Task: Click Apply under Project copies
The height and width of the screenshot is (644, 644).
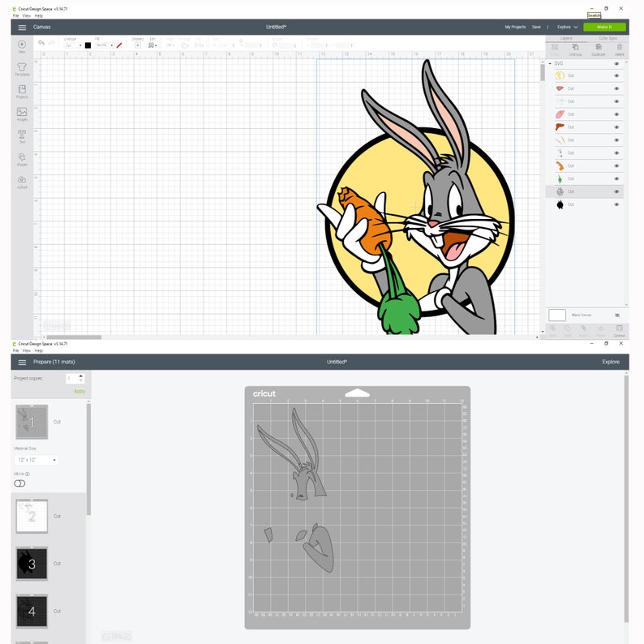Action: [x=79, y=392]
